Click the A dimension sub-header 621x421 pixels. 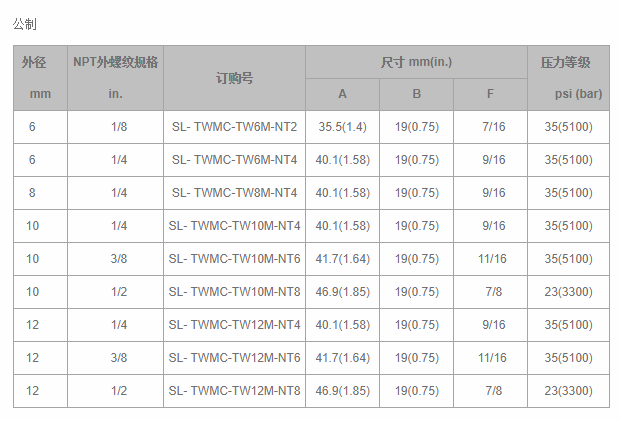click(342, 94)
